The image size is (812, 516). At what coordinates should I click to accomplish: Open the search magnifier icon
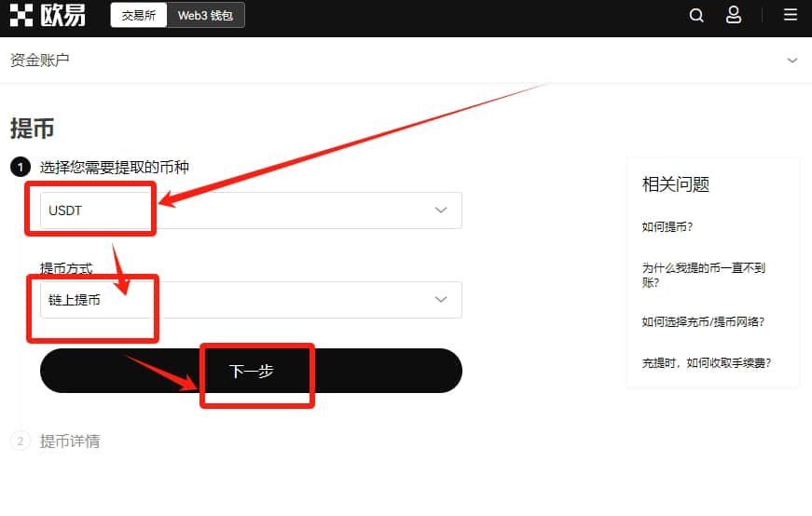click(x=696, y=16)
